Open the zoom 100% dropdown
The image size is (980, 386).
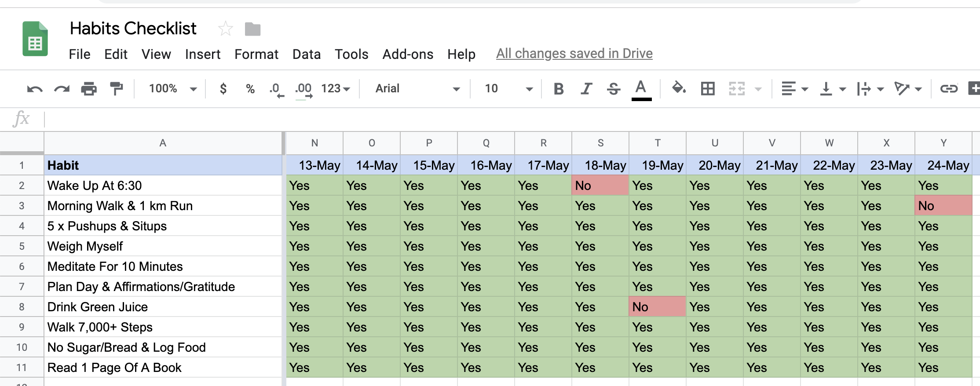point(172,89)
